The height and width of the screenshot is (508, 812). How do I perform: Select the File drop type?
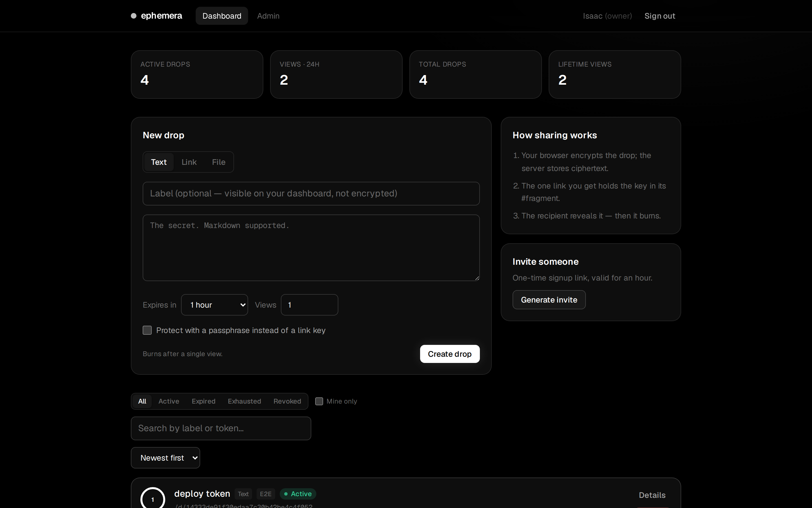[219, 162]
